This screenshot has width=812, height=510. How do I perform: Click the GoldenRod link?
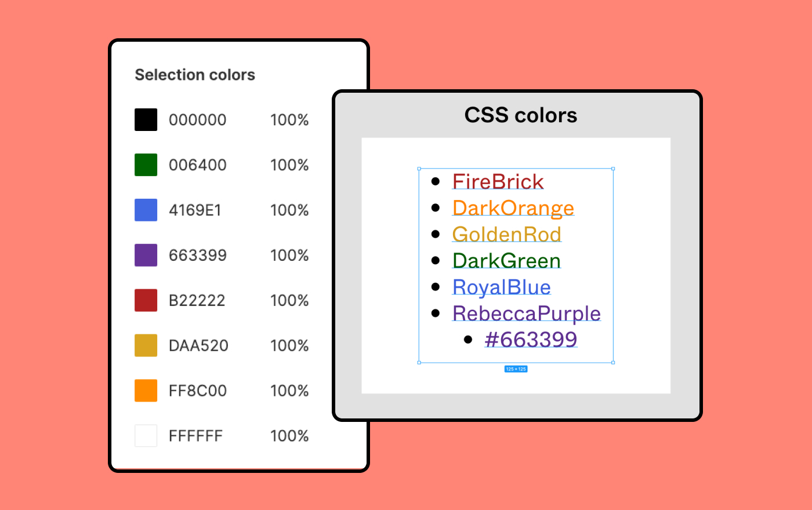pyautogui.click(x=507, y=234)
